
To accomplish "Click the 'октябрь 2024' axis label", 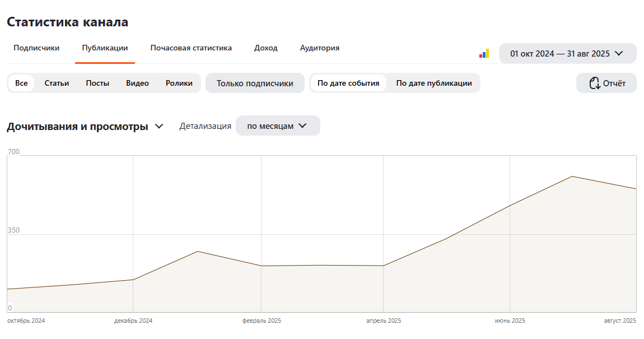I will [x=26, y=321].
